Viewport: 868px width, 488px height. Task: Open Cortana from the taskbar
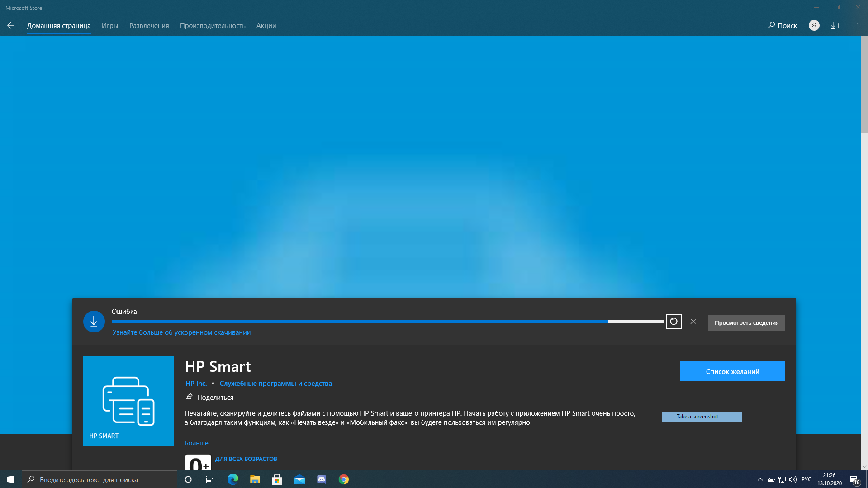point(188,479)
